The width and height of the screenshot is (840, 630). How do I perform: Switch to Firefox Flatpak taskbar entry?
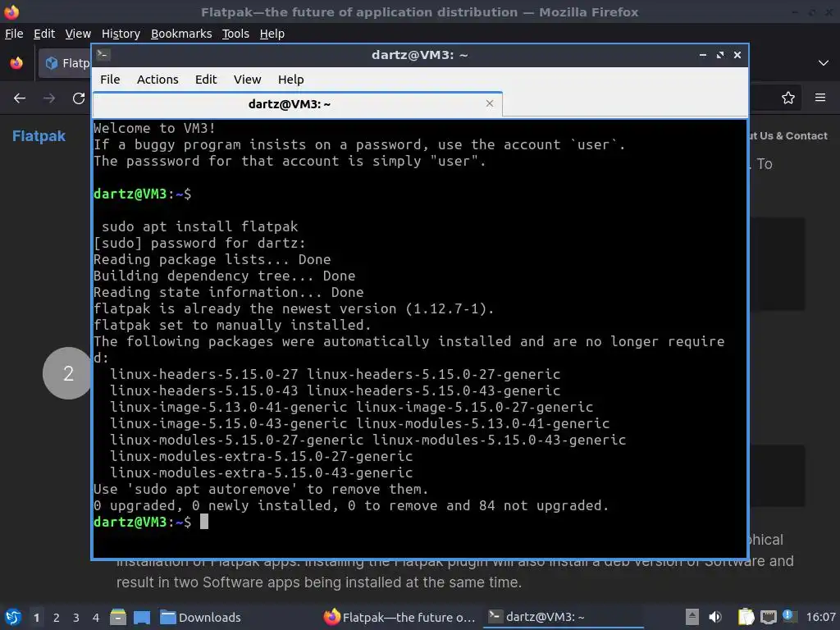pyautogui.click(x=399, y=618)
